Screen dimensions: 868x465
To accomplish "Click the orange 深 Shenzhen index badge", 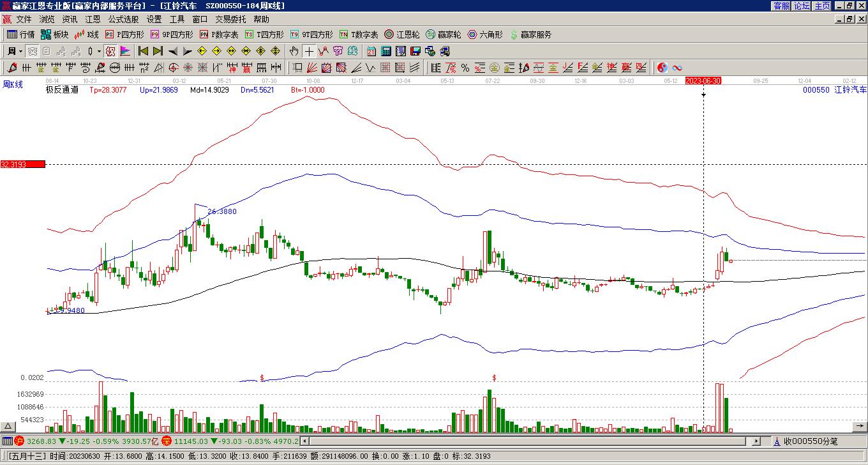I will [x=167, y=441].
